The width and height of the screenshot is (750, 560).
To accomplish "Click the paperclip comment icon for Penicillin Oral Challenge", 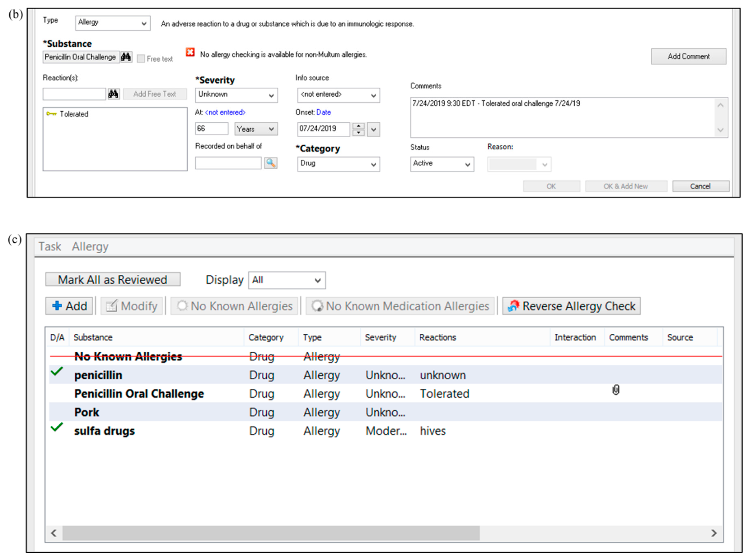I will 616,390.
